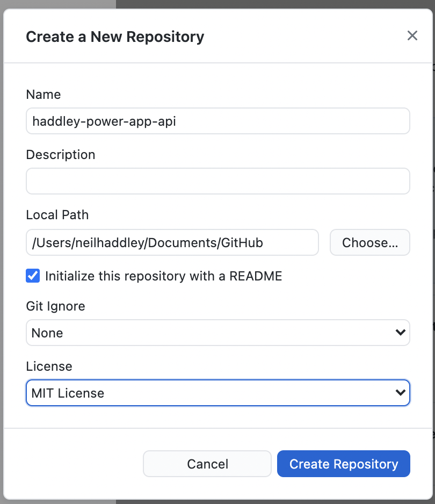Click the README checkbox label text

coord(164,276)
